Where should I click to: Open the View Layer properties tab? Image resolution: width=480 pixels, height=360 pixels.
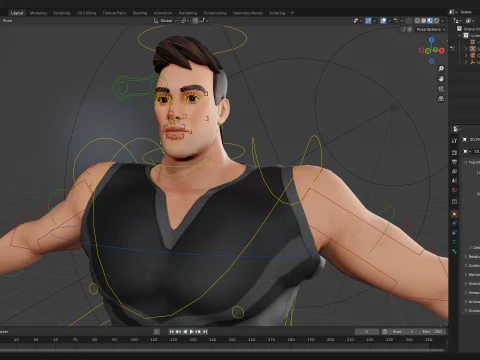coord(454,171)
